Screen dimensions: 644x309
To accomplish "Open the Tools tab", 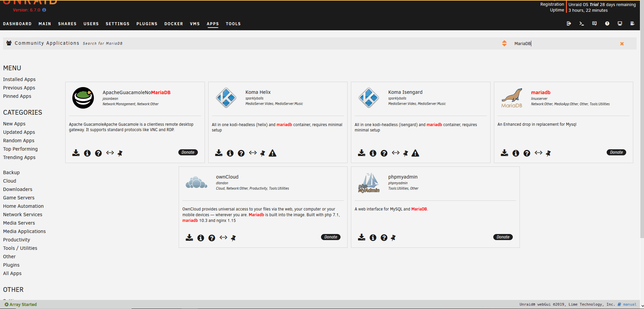I will (x=233, y=24).
